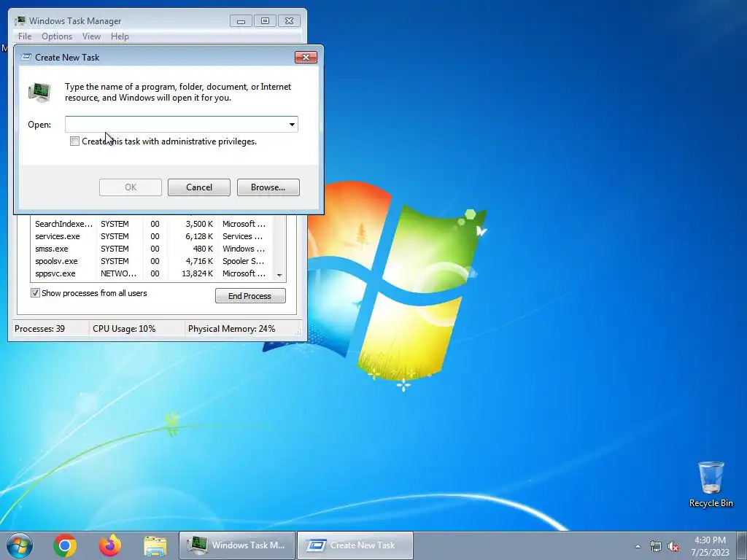
Task: Click the Task Manager title bar icon
Action: click(20, 21)
